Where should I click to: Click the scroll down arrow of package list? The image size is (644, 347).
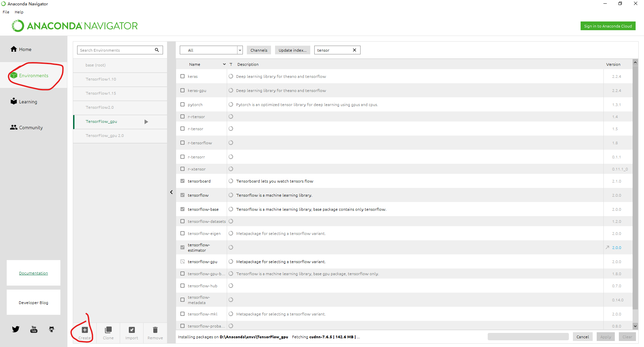click(x=635, y=326)
